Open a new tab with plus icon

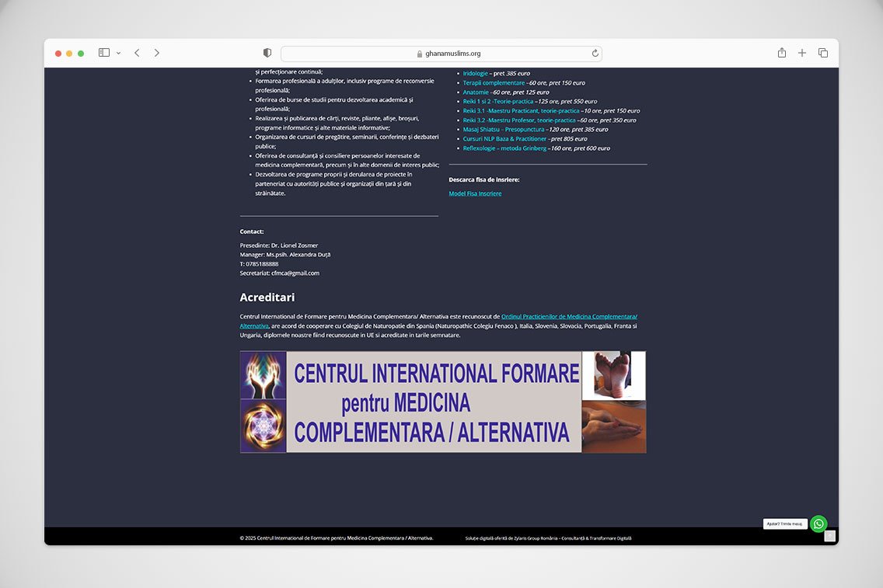pos(802,53)
